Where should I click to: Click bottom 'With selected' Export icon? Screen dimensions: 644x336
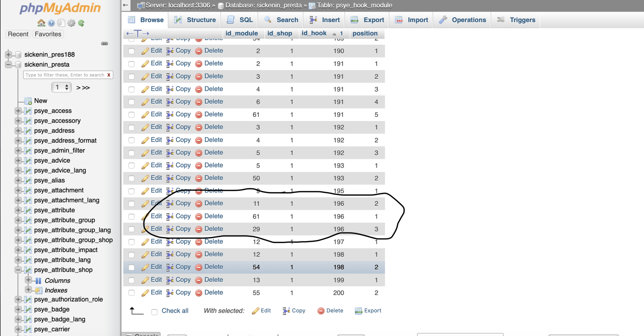point(359,311)
